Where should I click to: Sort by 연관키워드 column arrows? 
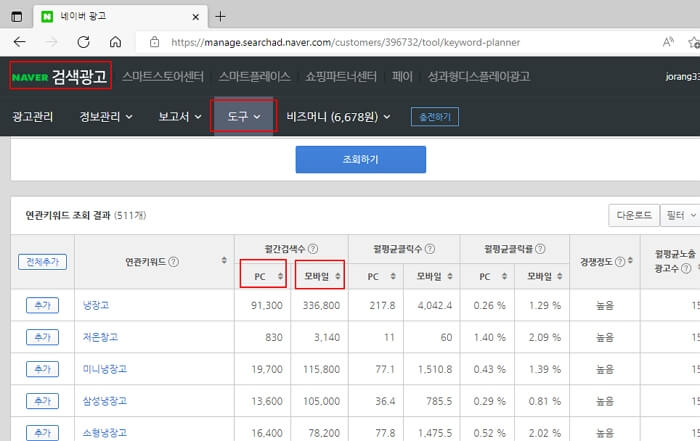click(224, 260)
